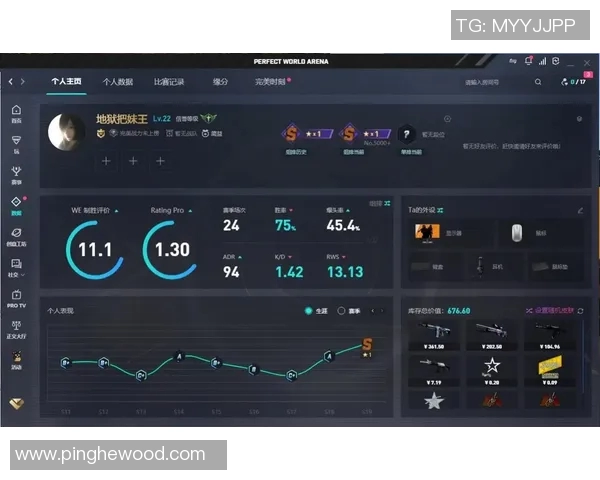Check the signal bars network icon
This screenshot has height=480, width=600.
[x=542, y=61]
